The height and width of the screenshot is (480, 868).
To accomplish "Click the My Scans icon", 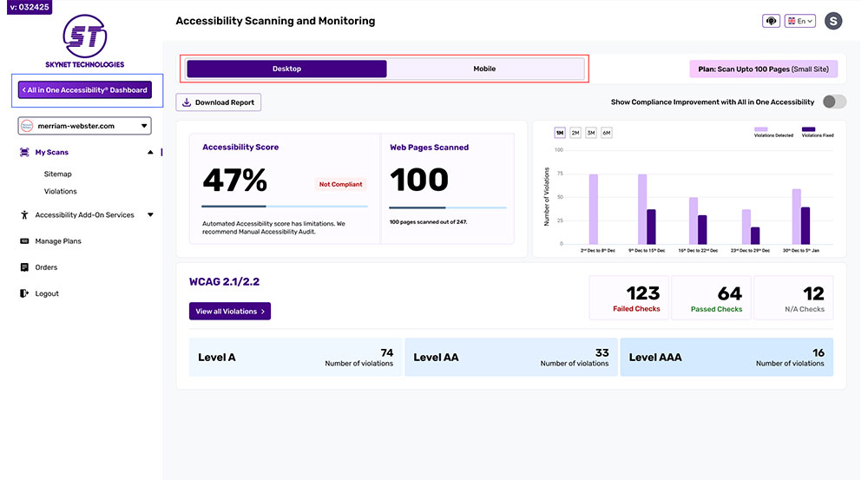I will tap(24, 152).
